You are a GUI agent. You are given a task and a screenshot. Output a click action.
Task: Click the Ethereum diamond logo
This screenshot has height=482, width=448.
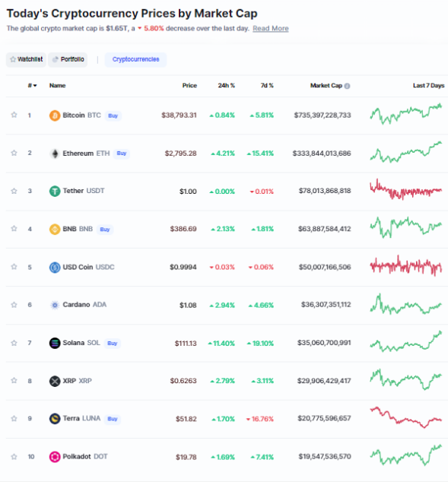(55, 154)
